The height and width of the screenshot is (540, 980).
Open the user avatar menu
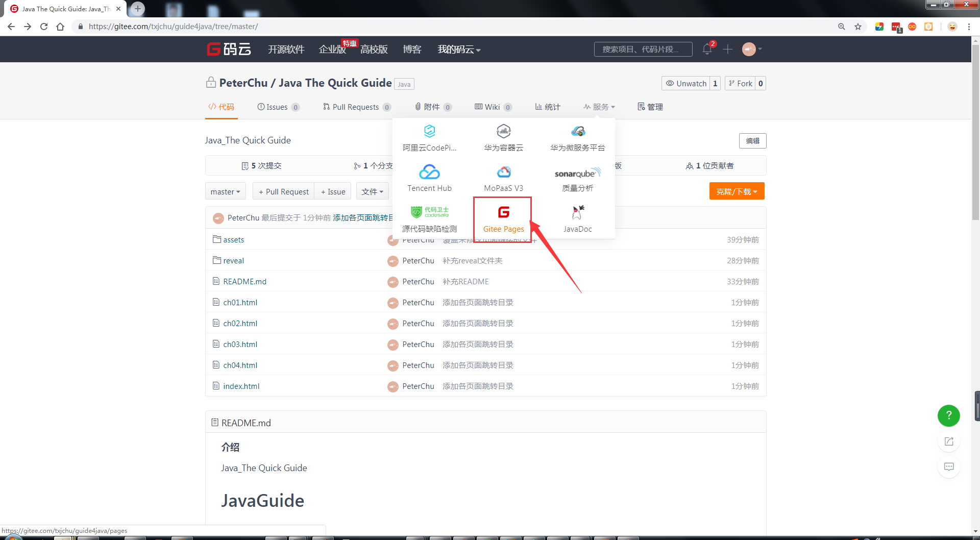point(749,49)
